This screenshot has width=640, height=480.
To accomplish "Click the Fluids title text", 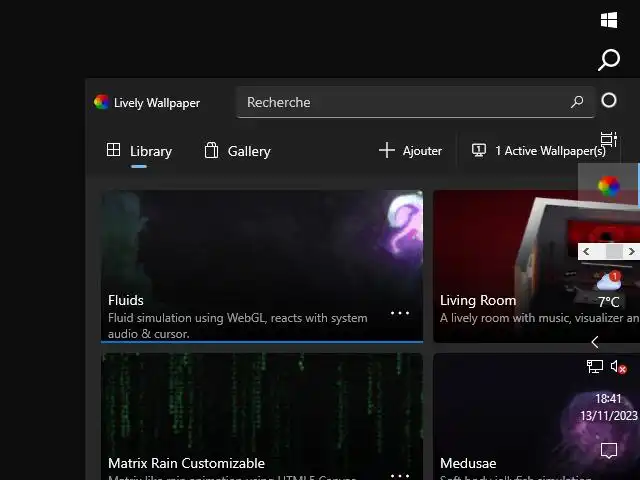I will pos(126,300).
